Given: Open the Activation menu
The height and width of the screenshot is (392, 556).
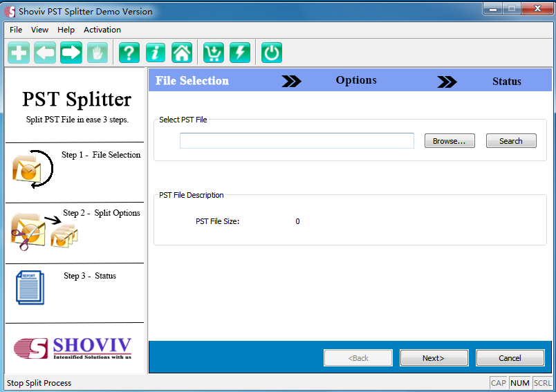Looking at the screenshot, I should 102,30.
